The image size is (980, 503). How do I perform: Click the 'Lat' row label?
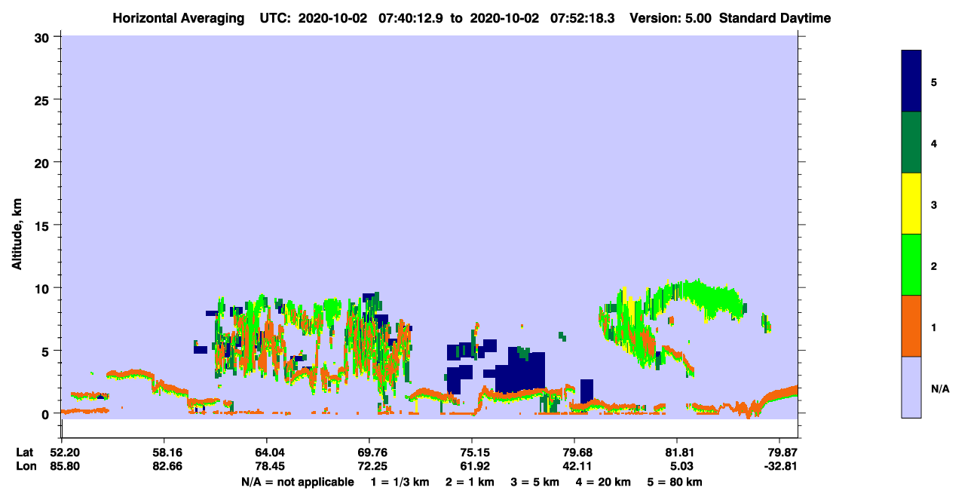(24, 452)
